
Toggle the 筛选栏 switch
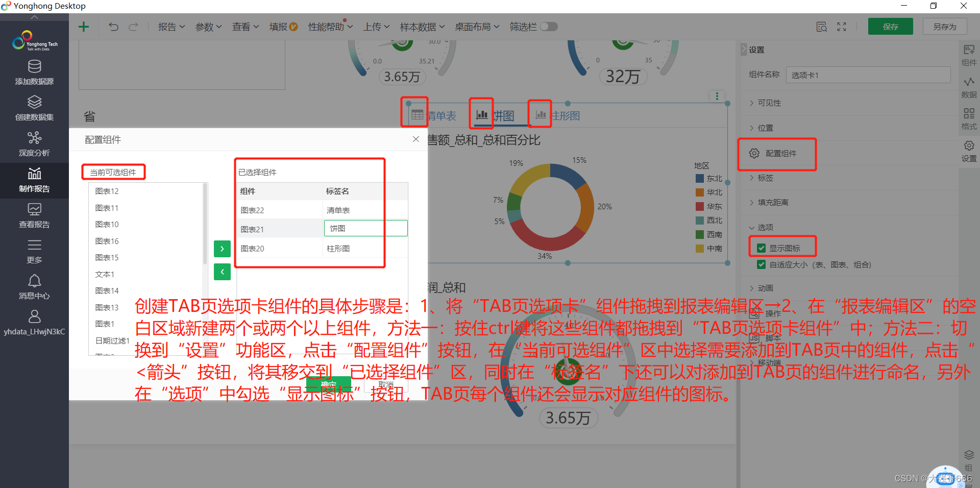pos(549,27)
